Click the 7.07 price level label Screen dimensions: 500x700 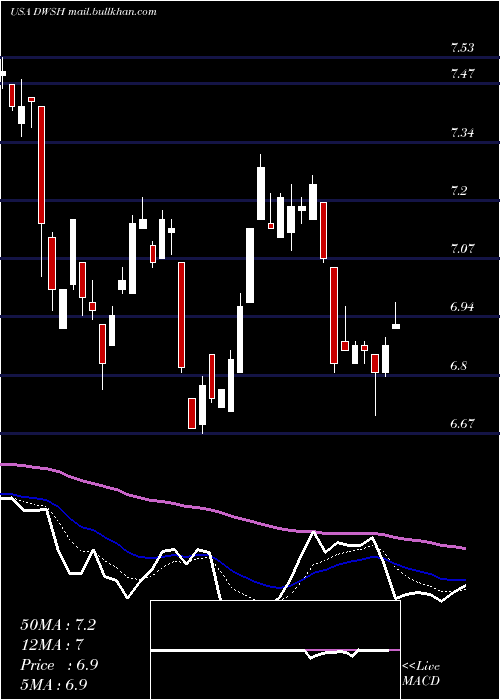point(462,249)
